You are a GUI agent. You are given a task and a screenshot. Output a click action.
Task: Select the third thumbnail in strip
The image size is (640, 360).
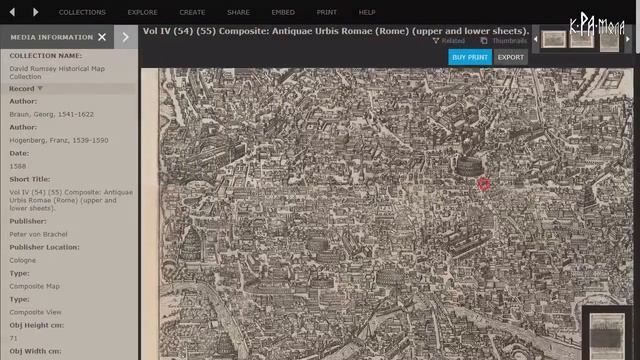tap(609, 40)
